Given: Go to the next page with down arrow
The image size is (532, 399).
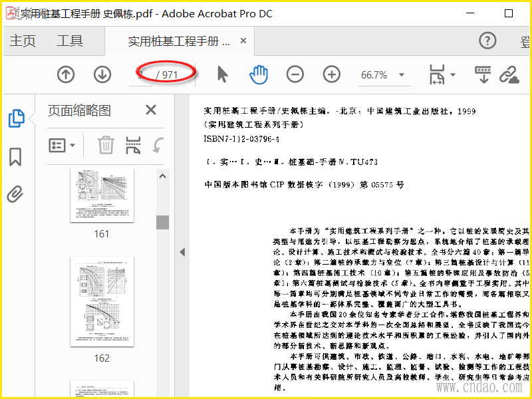Looking at the screenshot, I should 102,74.
